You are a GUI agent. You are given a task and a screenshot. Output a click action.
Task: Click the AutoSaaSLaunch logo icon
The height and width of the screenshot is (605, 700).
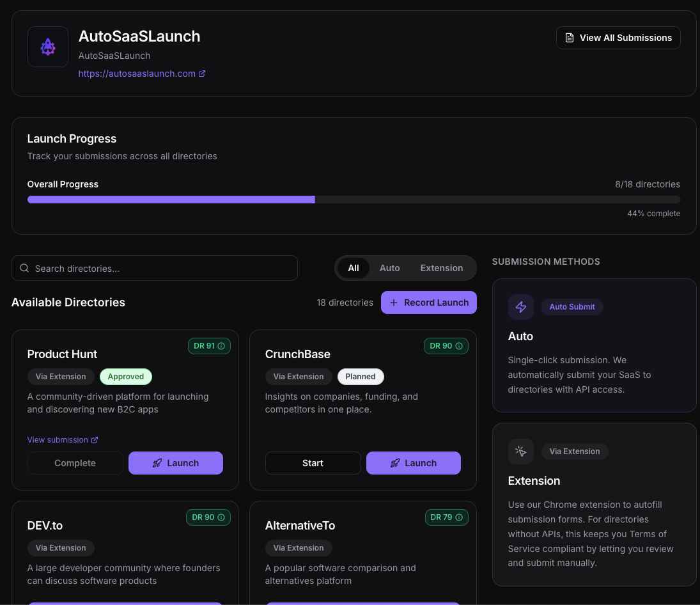(47, 47)
